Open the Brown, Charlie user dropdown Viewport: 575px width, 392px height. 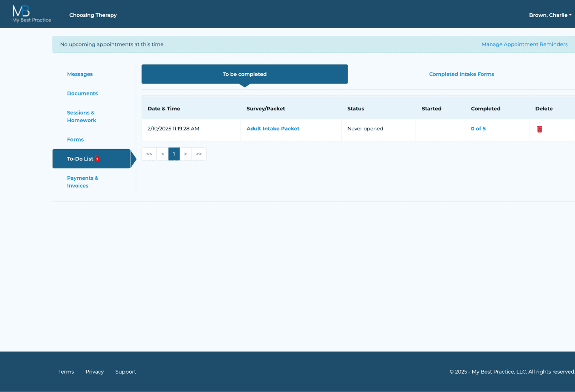click(550, 15)
